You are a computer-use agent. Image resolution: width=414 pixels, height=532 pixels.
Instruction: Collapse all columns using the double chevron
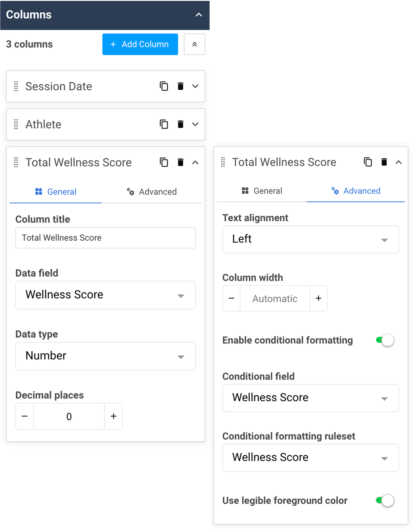click(194, 44)
